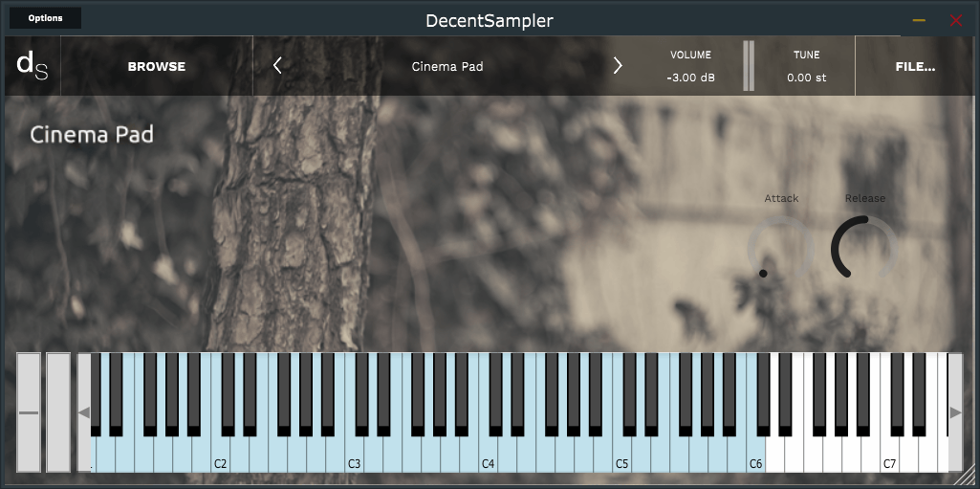Image resolution: width=980 pixels, height=489 pixels.
Task: Click the Attack label
Action: (781, 198)
